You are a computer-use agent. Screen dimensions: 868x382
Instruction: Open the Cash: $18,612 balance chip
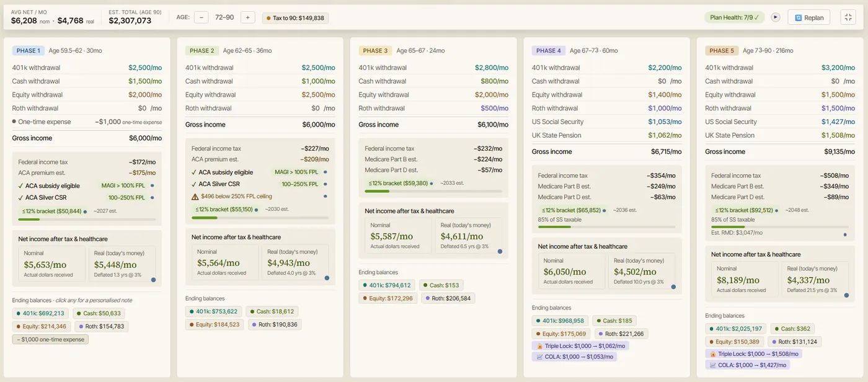[x=272, y=311]
